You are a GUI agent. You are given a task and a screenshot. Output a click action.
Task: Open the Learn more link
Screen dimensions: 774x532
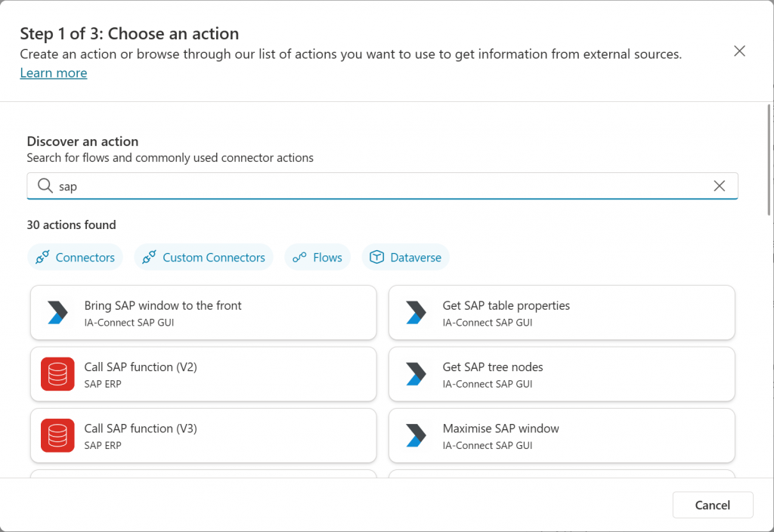click(x=53, y=73)
